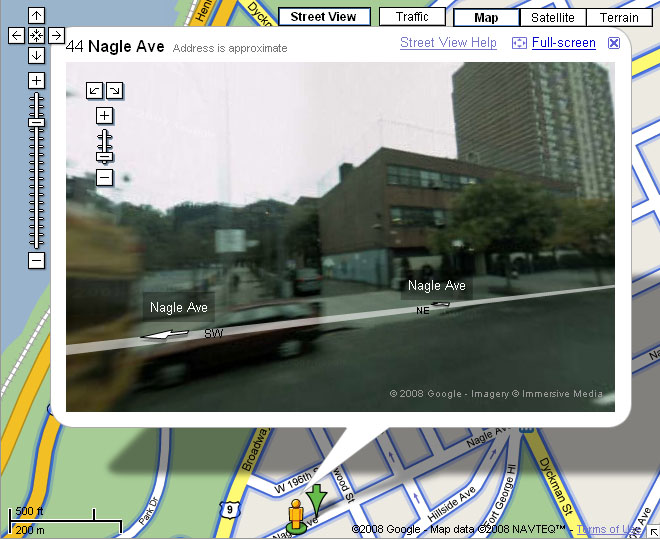Click the 44 Nagle Ave address title

coord(115,46)
